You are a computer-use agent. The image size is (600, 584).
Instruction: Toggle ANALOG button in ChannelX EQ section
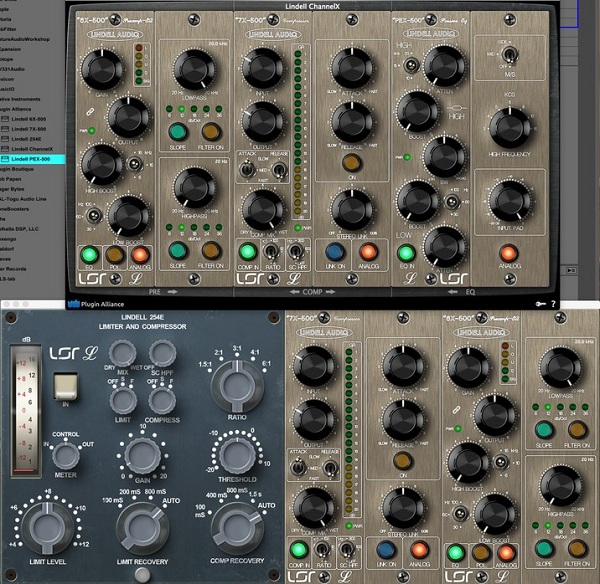coord(509,253)
